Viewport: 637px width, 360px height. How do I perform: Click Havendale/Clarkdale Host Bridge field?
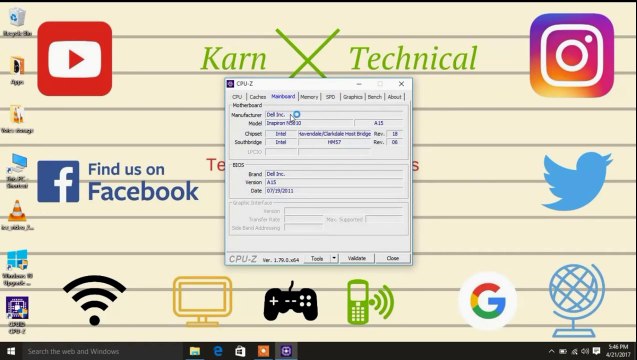click(335, 134)
